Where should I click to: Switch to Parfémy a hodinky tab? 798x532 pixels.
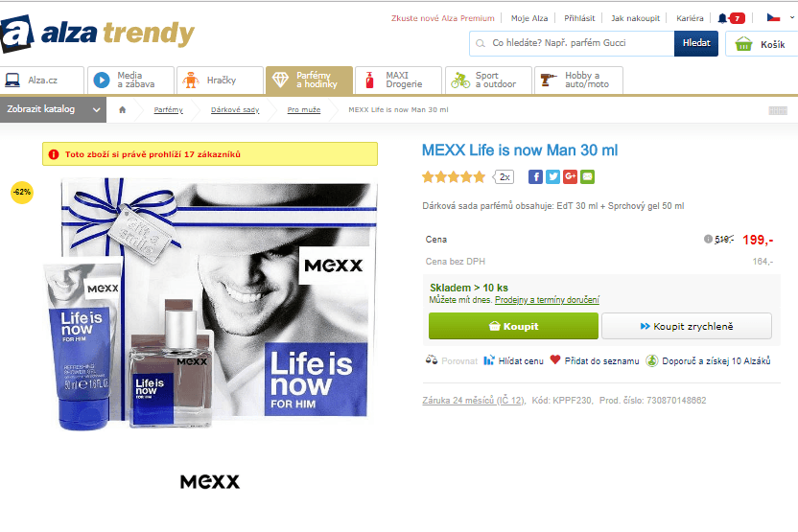309,81
